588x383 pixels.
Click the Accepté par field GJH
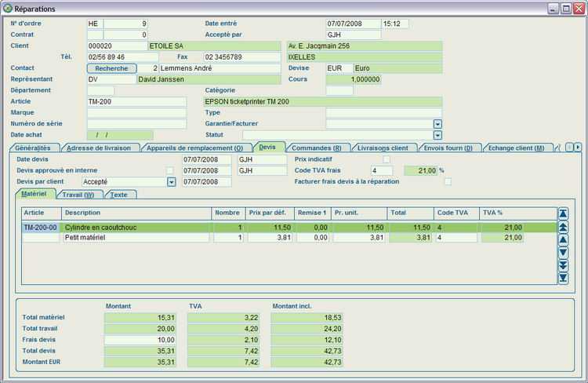coord(354,35)
